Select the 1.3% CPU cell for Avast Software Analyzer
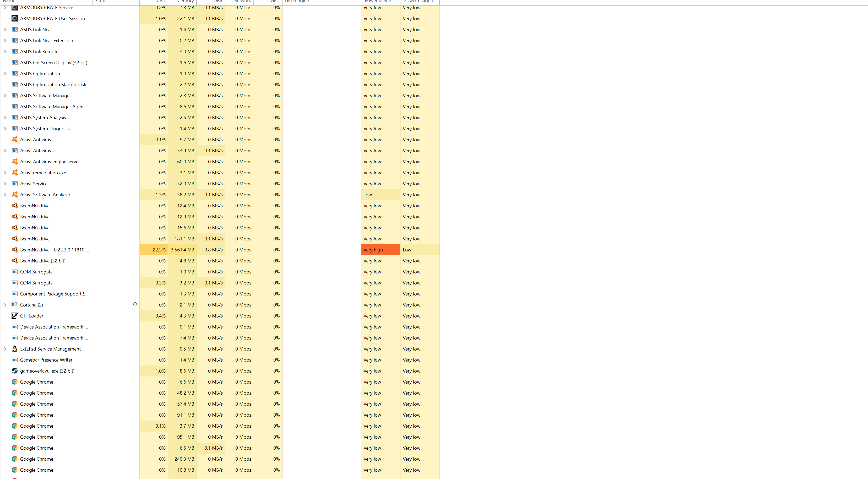Viewport: 868px width, 479px height. (154, 195)
